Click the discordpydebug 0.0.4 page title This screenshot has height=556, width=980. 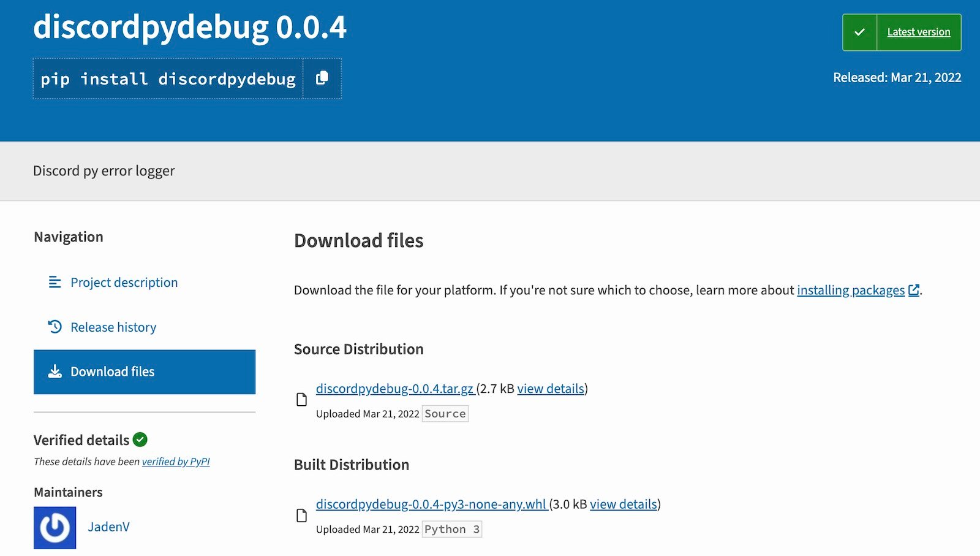click(x=190, y=28)
